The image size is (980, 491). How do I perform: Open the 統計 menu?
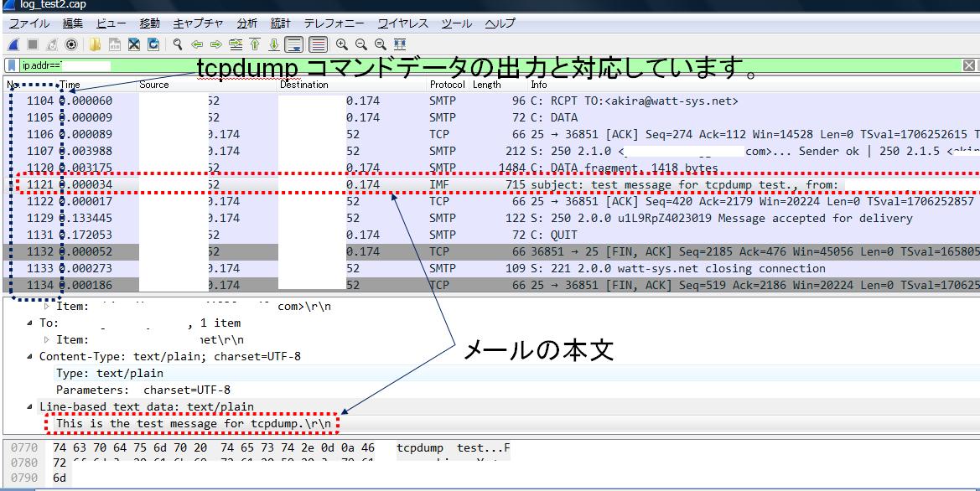tap(281, 23)
